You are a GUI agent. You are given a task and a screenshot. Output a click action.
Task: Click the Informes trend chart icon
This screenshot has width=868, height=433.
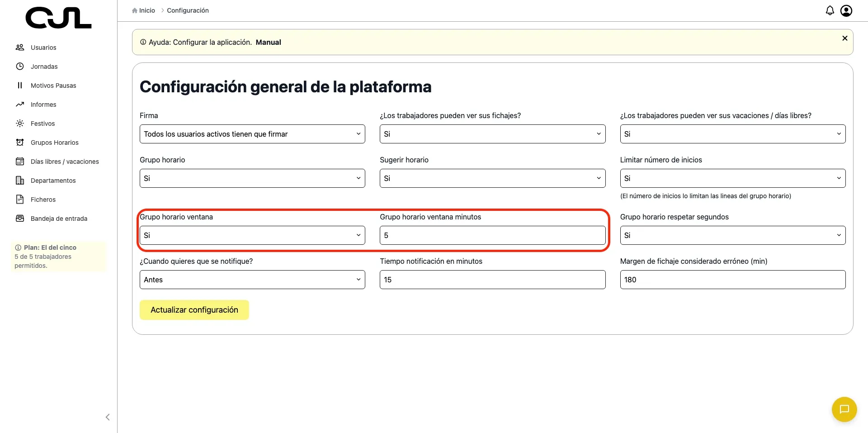click(x=20, y=104)
